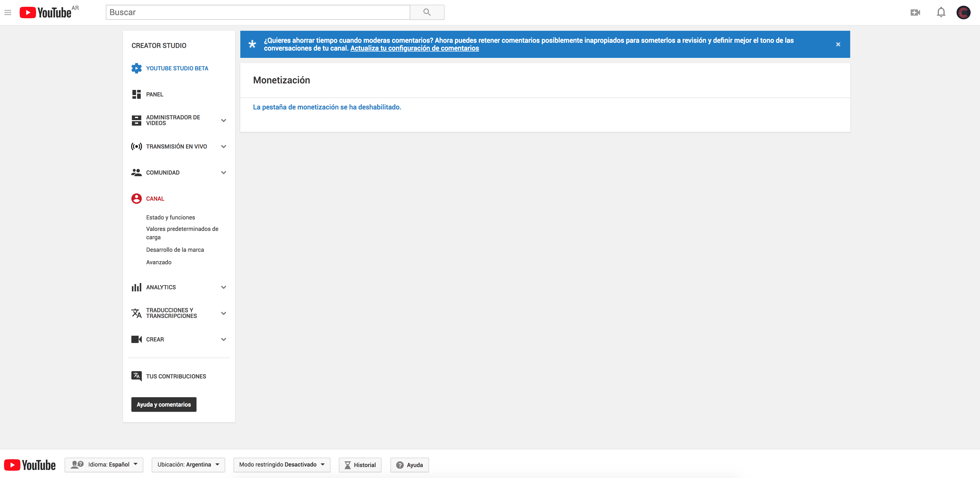Open Modo restringido Desactivado dropdown
The height and width of the screenshot is (478, 980).
coord(281,465)
